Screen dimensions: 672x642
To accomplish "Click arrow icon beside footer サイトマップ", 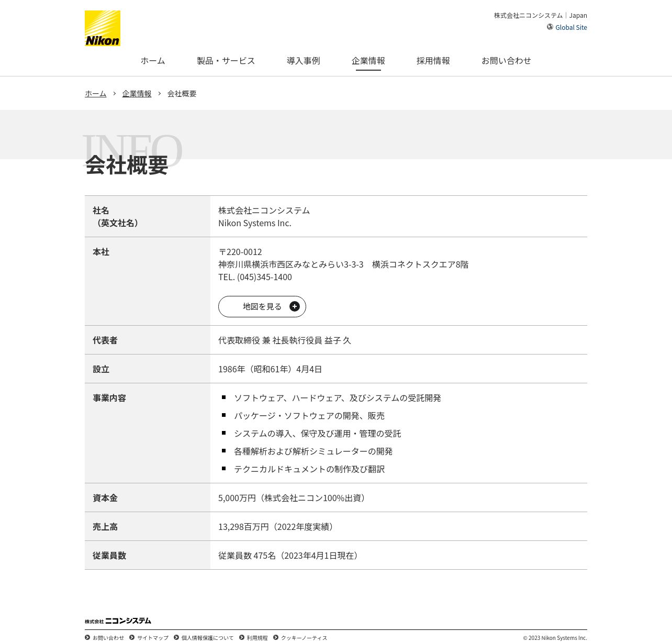I will click(x=132, y=637).
